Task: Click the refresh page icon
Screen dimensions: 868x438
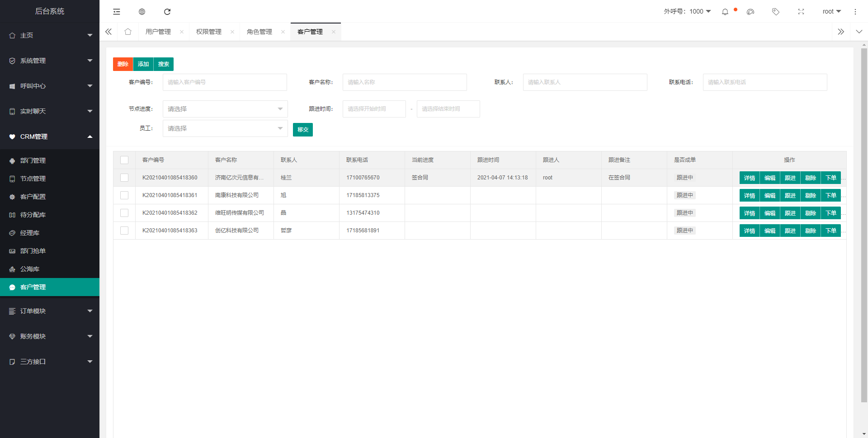Action: click(x=167, y=12)
